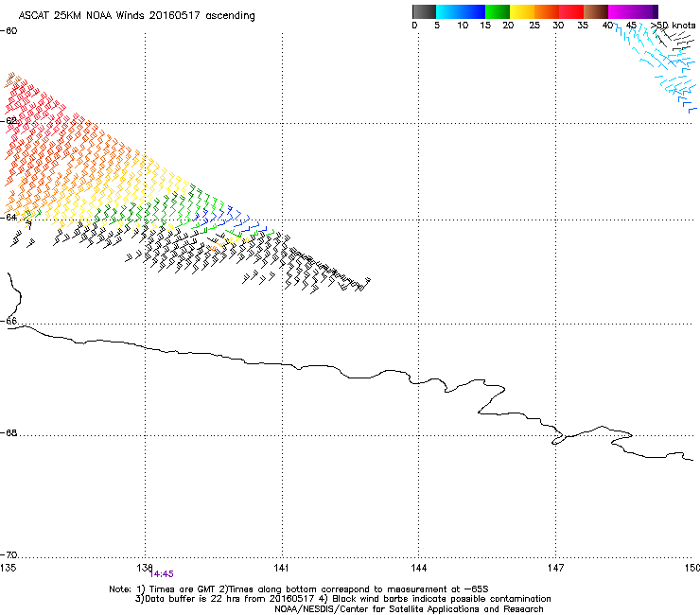Screen dimensions: 700x615
Task: Click the "147" longitude axis label
Action: click(555, 567)
